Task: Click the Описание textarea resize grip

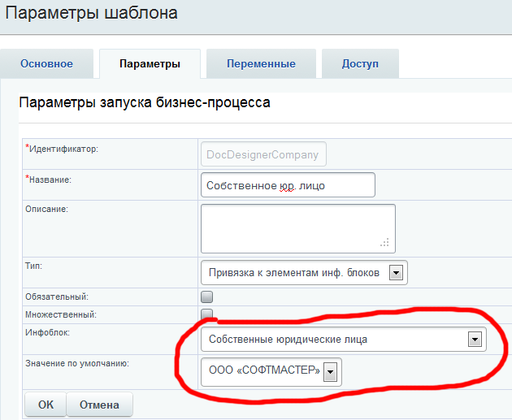Action: [x=385, y=243]
